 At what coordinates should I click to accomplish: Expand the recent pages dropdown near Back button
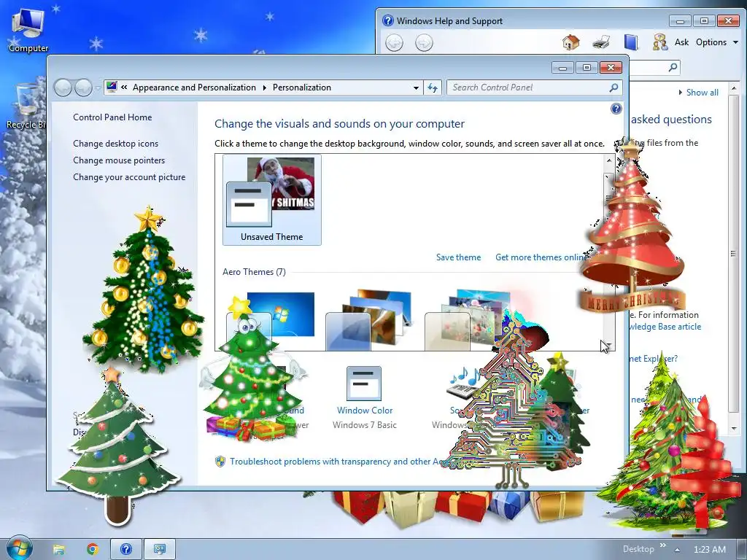tap(98, 88)
